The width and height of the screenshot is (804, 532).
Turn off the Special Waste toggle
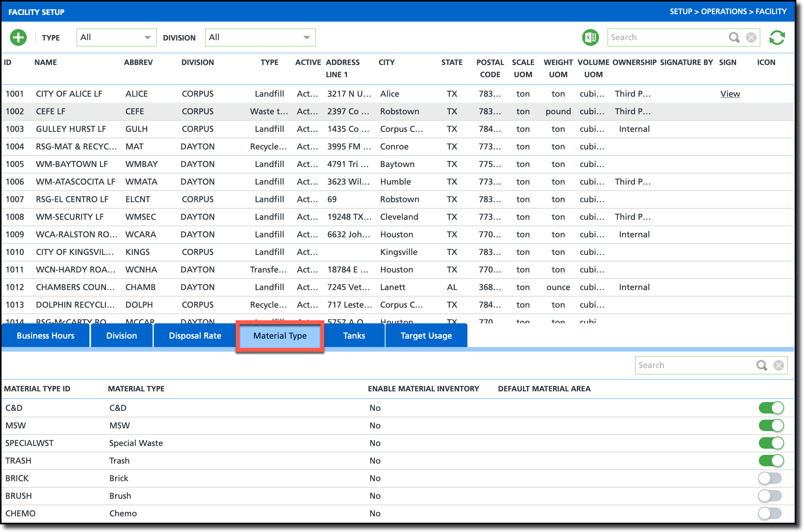pyautogui.click(x=771, y=443)
